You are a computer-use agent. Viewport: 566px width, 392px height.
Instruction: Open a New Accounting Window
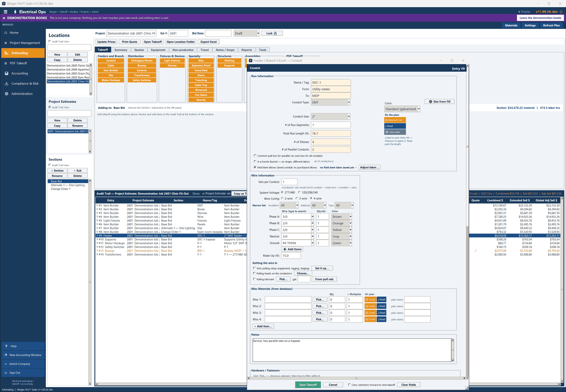click(23, 355)
